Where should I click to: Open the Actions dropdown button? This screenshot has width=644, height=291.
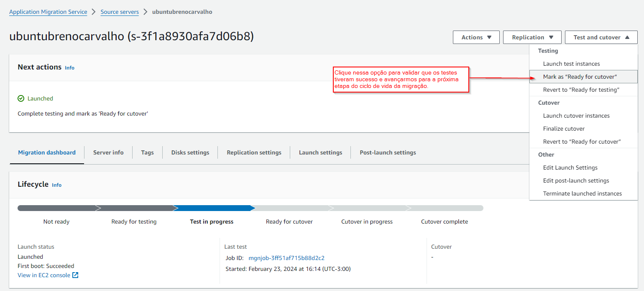coord(476,37)
